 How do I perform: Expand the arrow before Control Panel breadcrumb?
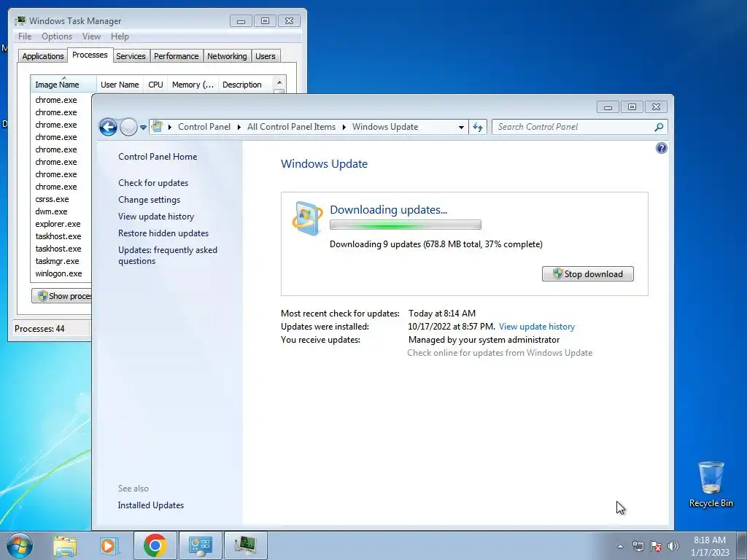point(169,127)
